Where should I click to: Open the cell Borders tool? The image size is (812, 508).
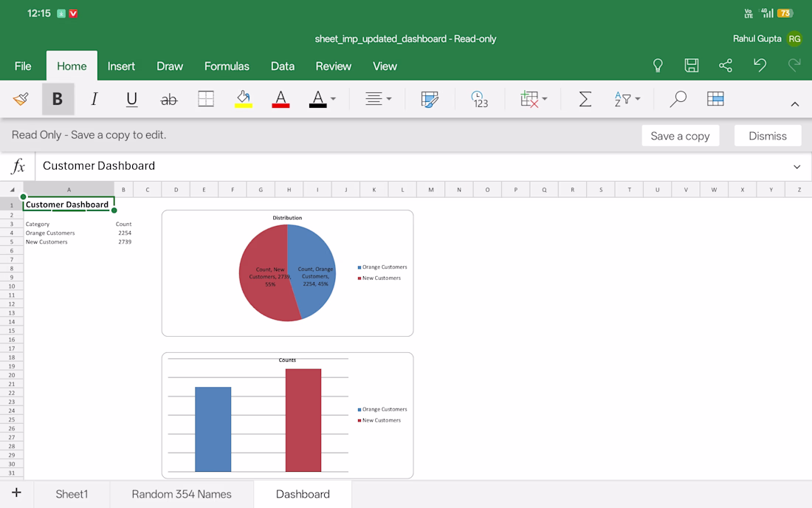click(x=206, y=98)
